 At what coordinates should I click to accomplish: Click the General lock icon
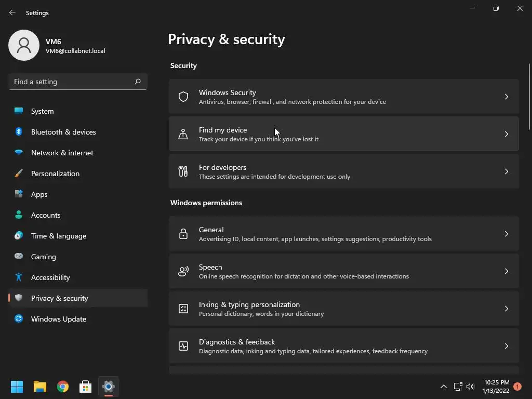tap(183, 234)
